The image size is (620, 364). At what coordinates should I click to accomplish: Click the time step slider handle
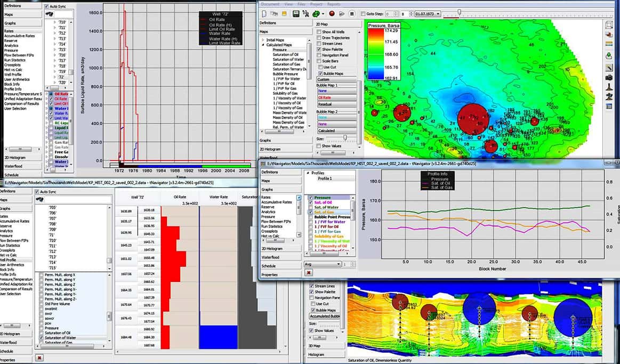pos(458,13)
